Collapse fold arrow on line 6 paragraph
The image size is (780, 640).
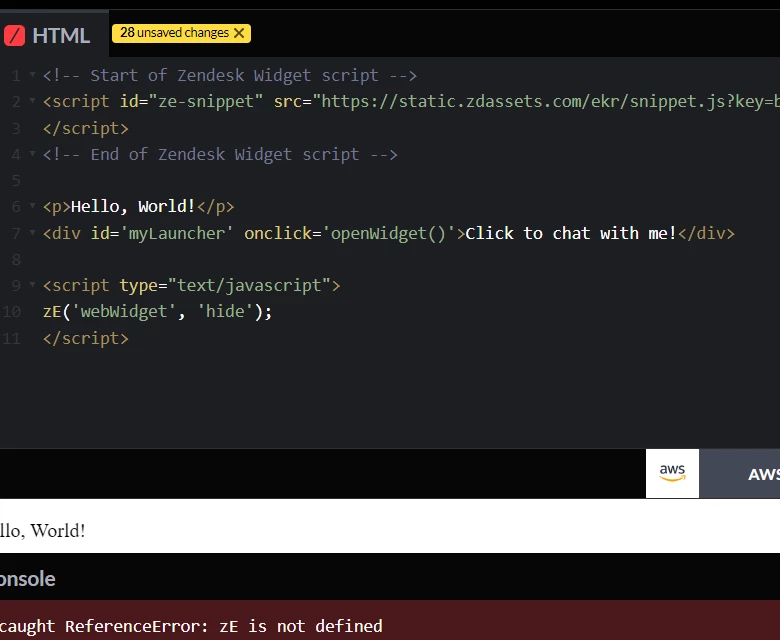coord(32,206)
